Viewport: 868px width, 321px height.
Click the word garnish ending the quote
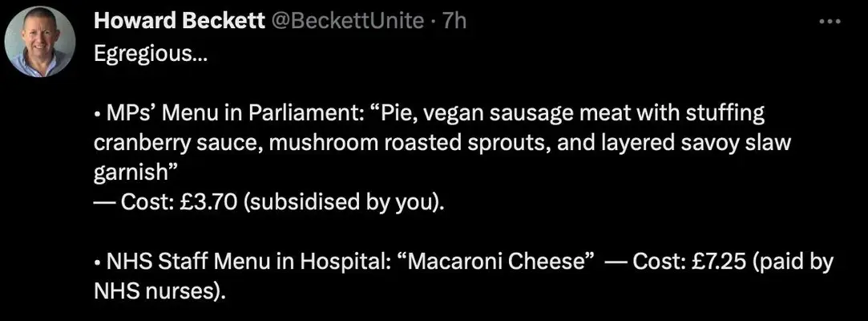131,173
